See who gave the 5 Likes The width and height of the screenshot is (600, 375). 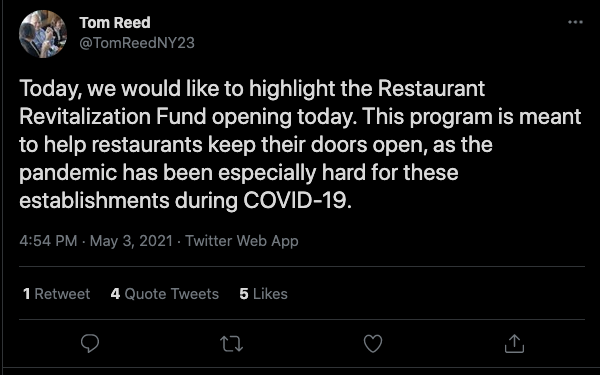263,294
